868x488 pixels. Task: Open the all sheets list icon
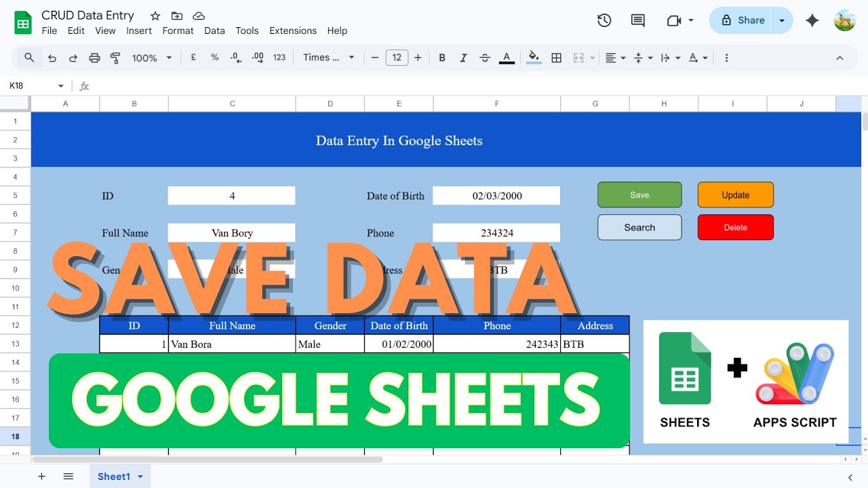pyautogui.click(x=68, y=476)
